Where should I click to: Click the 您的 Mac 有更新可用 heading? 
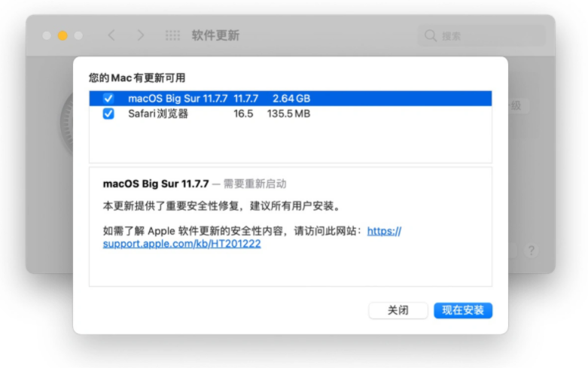click(x=137, y=78)
